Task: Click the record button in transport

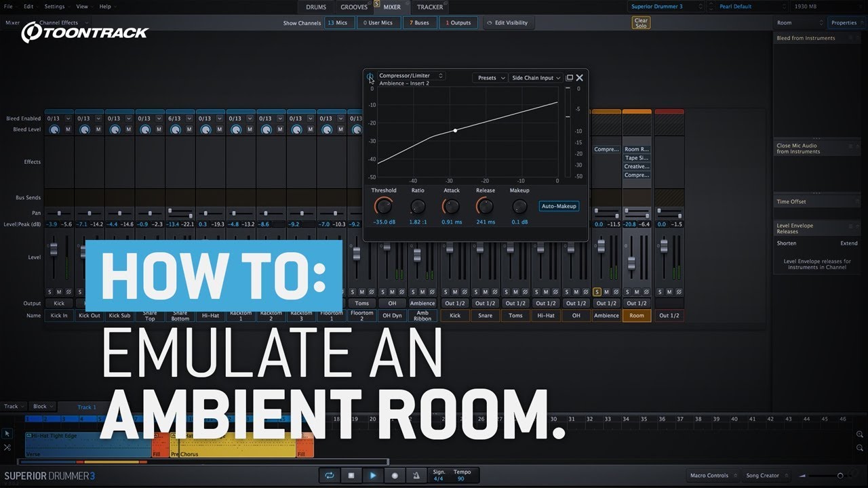Action: click(x=395, y=476)
